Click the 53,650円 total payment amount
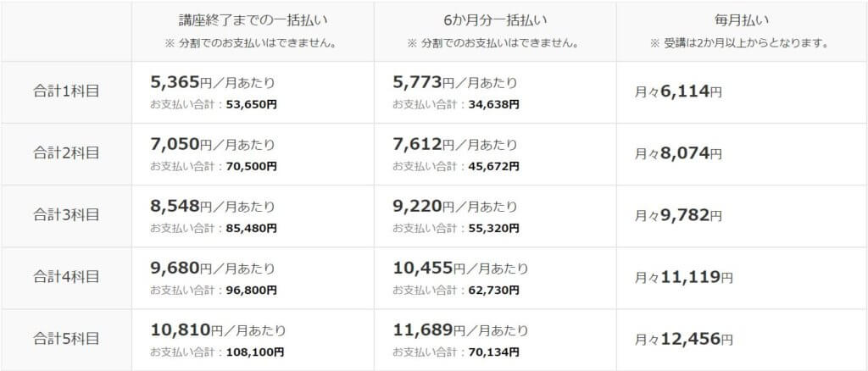Image resolution: width=868 pixels, height=371 pixels. tap(251, 105)
